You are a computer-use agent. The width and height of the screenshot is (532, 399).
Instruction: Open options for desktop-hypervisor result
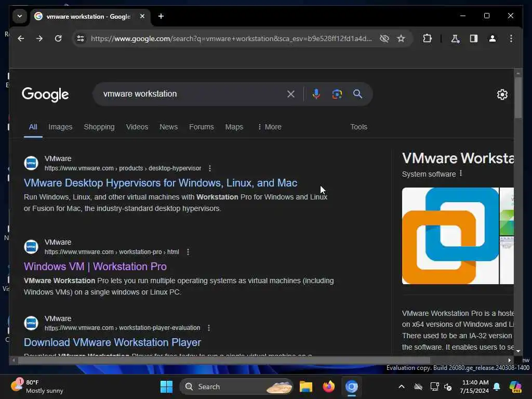(210, 168)
